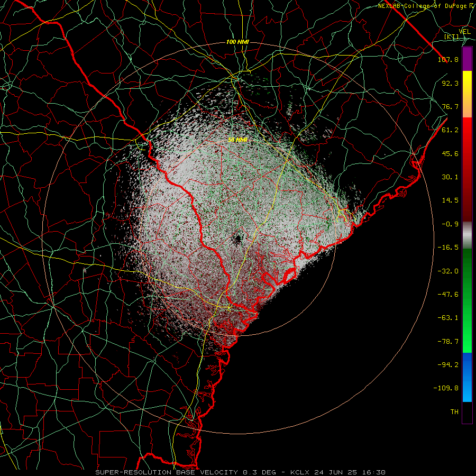Click the 45.6 velocity scale value
Image resolution: width=476 pixels, height=476 pixels.
[x=450, y=153]
